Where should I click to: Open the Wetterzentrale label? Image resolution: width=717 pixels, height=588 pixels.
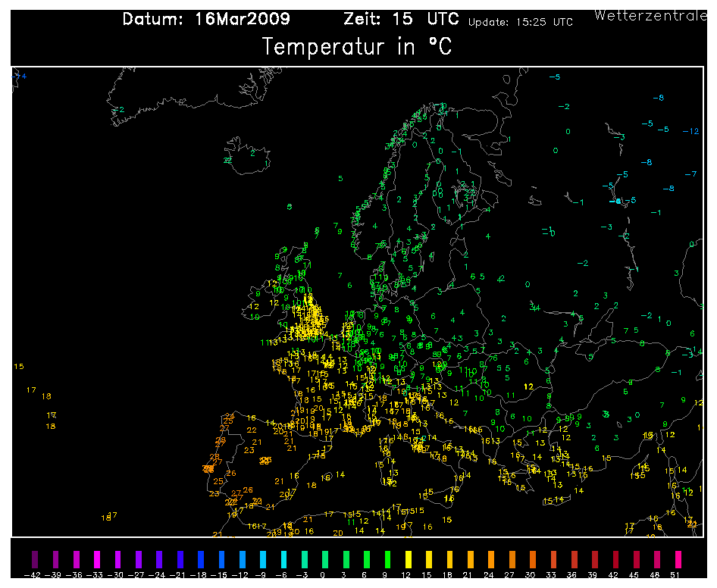[x=651, y=16]
